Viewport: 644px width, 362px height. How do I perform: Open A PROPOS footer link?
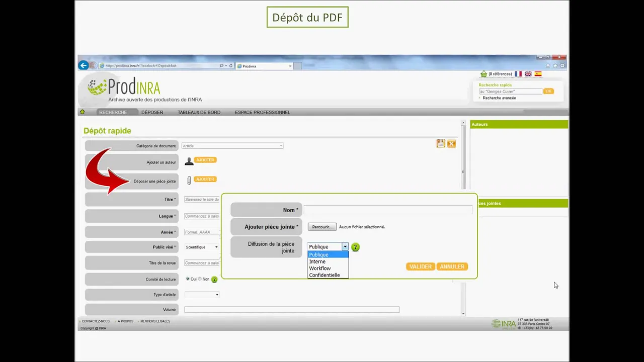pyautogui.click(x=125, y=321)
